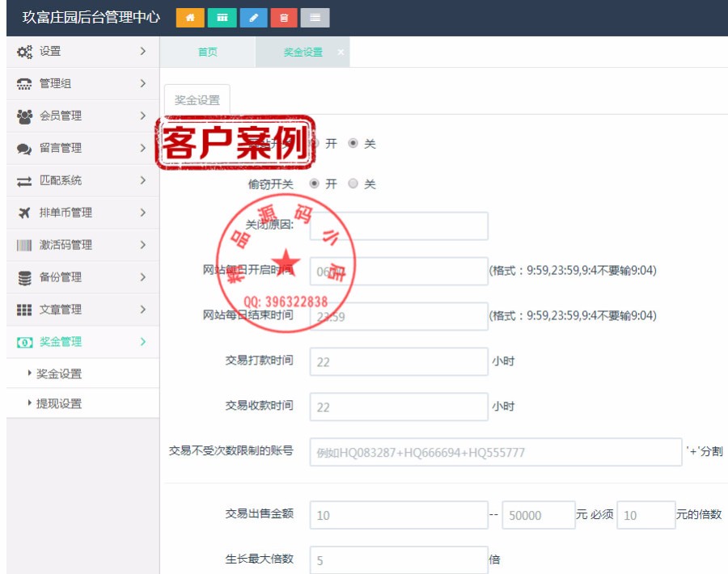Click the gray hamburger menu button
Image resolution: width=728 pixels, height=574 pixels.
[315, 18]
